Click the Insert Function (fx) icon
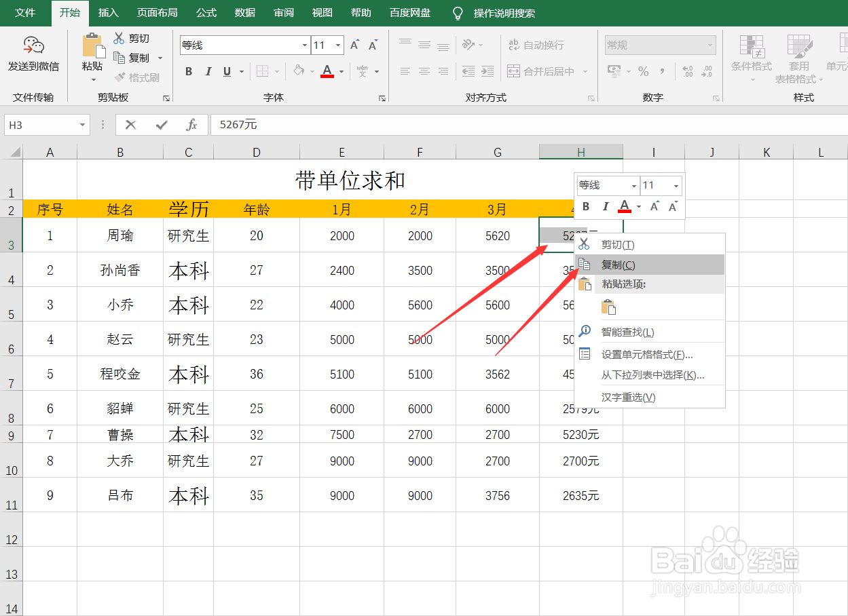This screenshot has width=848, height=616. click(192, 125)
